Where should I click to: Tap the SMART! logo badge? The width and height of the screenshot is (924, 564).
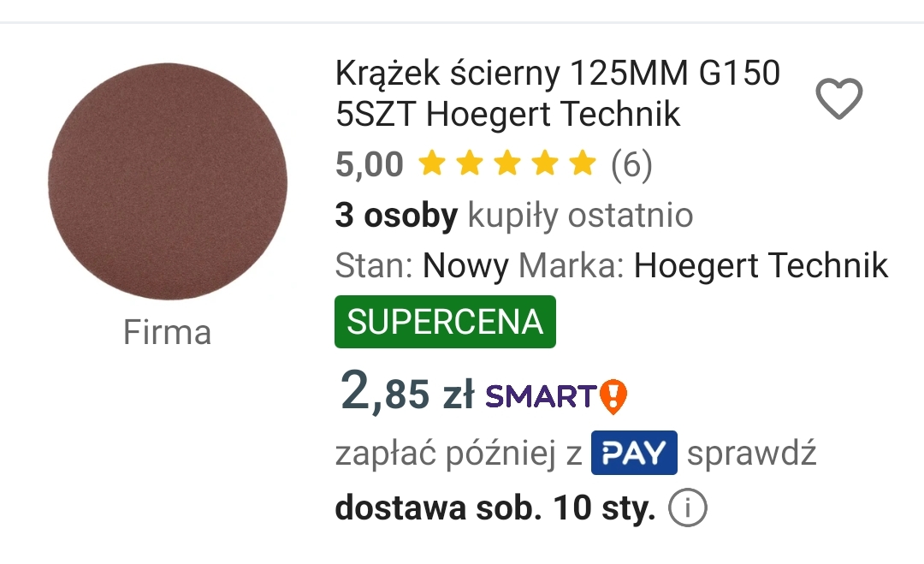[x=556, y=396]
